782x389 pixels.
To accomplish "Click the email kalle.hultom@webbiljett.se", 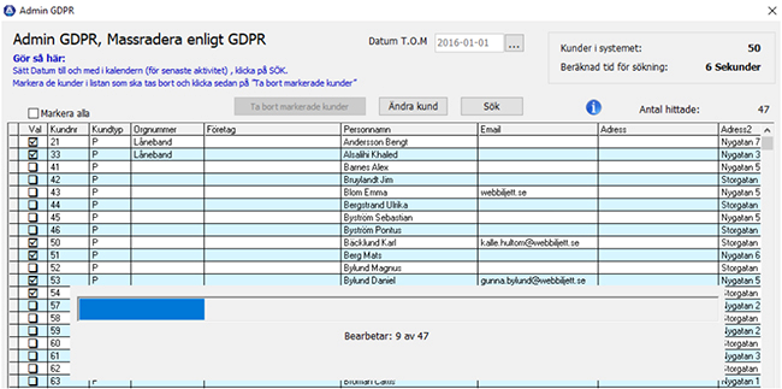I will [538, 243].
